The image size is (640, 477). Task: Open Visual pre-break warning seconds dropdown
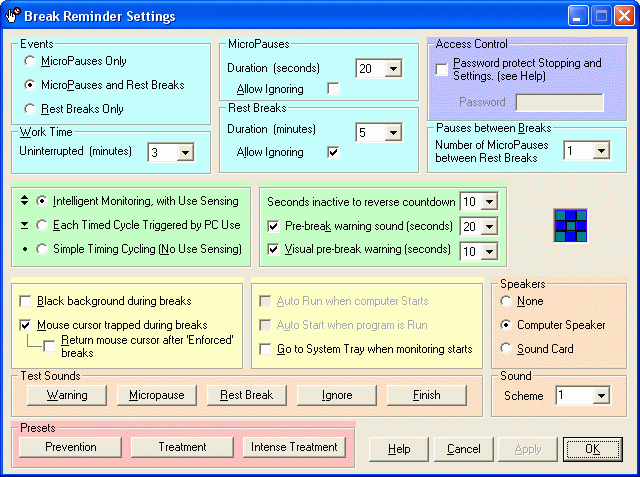click(489, 251)
